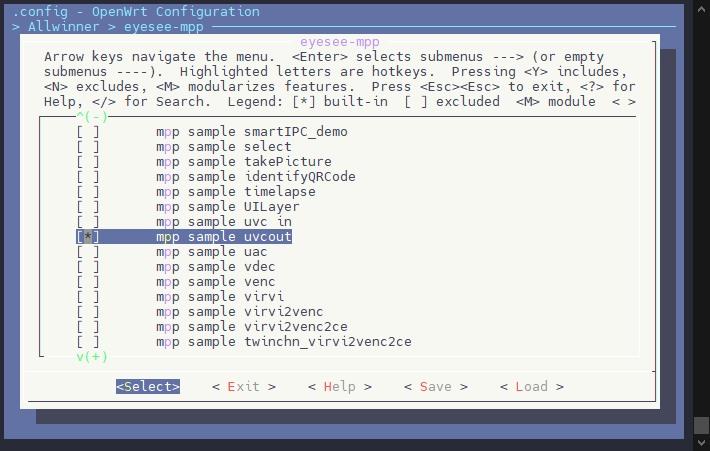Open Help from bottom buttons
This screenshot has height=451, width=710.
coord(340,386)
